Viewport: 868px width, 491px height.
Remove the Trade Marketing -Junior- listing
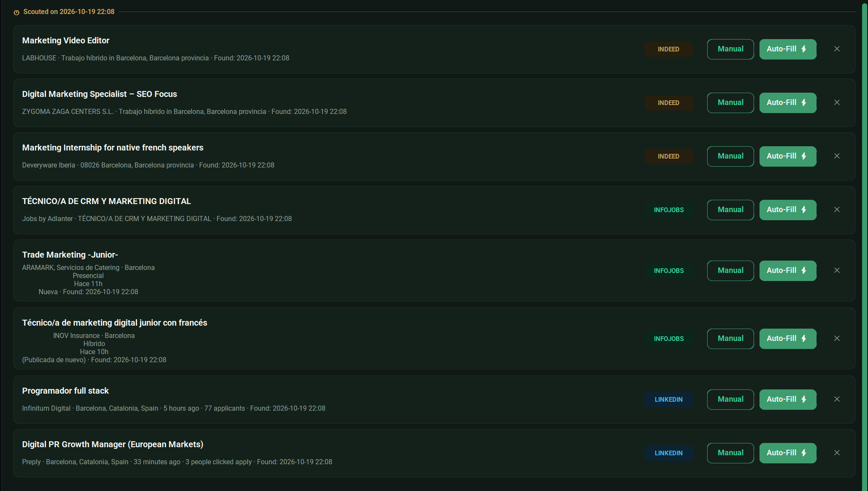837,270
